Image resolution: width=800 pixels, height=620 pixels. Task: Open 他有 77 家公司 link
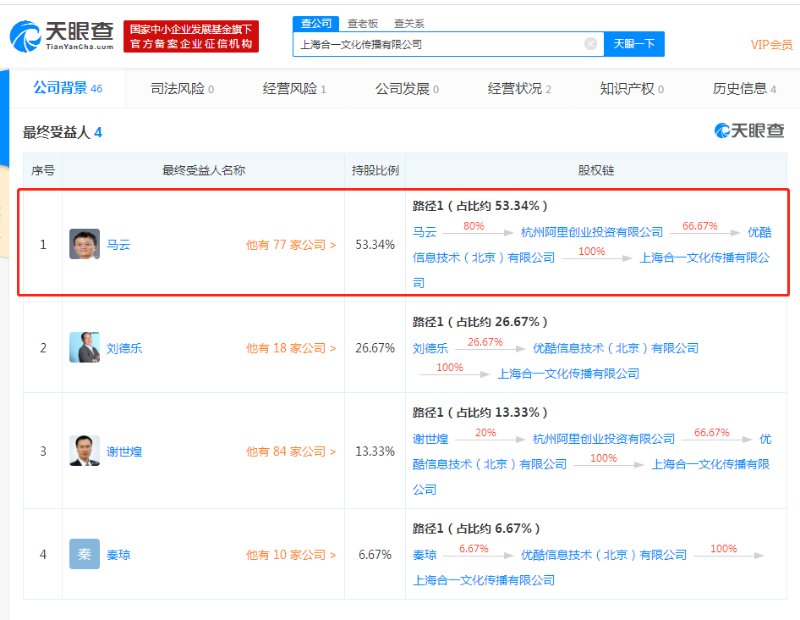291,245
